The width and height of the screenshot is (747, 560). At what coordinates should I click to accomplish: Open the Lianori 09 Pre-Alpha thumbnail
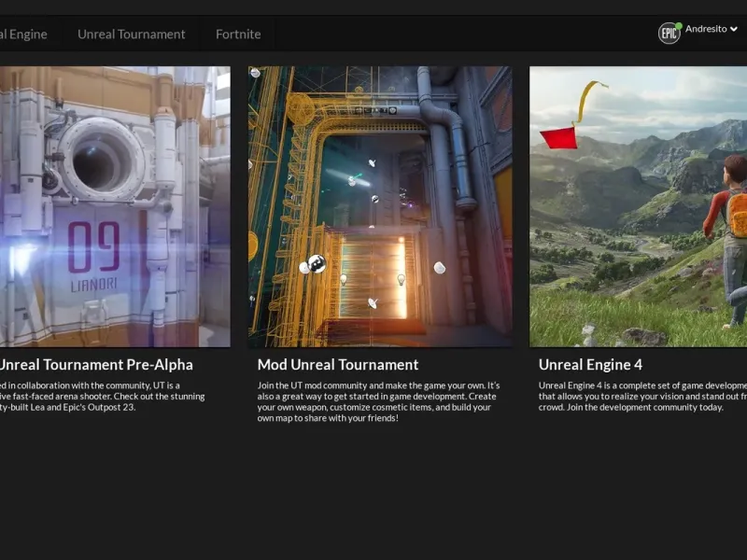115,206
